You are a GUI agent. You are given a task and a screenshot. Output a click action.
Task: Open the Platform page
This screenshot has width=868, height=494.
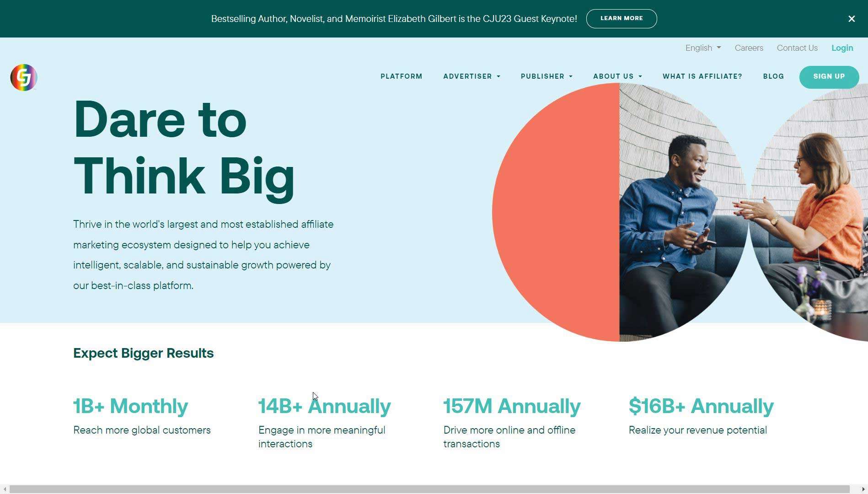(402, 76)
